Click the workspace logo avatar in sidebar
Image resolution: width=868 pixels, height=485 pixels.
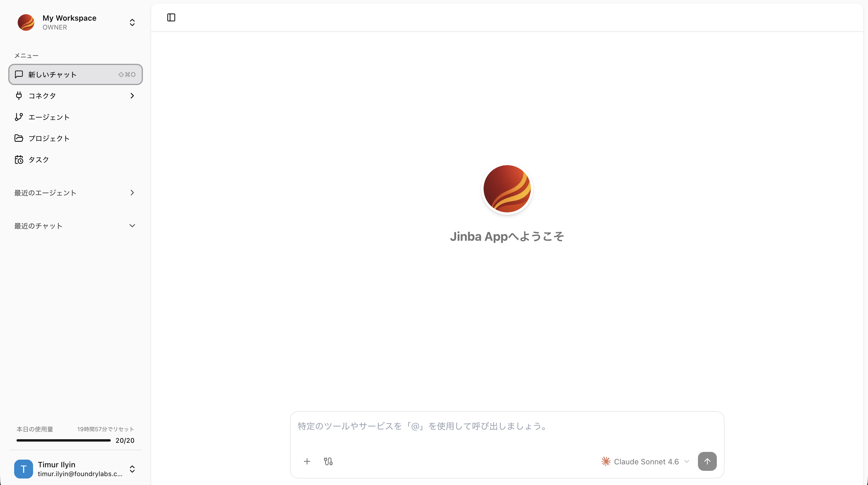click(x=26, y=22)
